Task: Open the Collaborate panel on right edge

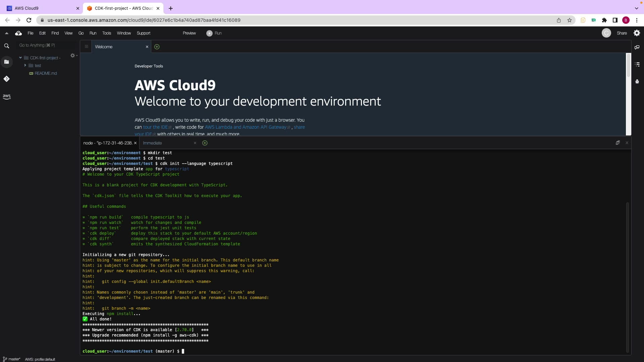Action: 637,47
